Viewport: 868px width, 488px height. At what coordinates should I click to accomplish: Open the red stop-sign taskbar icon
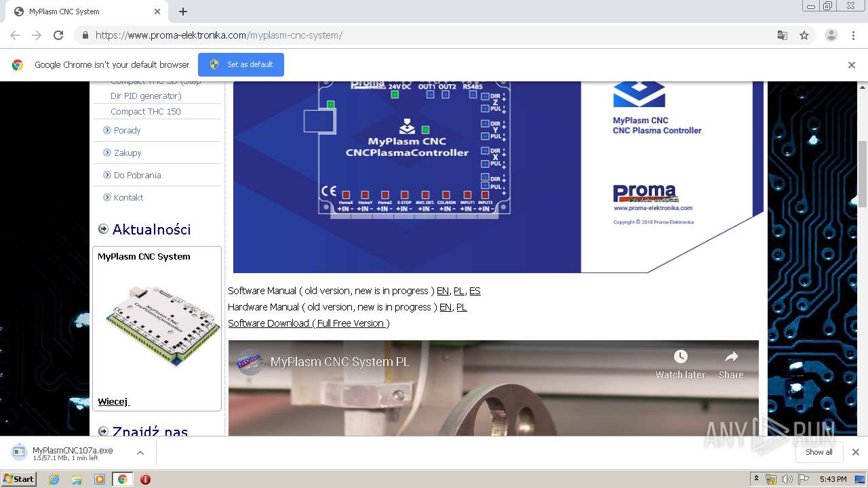click(145, 479)
